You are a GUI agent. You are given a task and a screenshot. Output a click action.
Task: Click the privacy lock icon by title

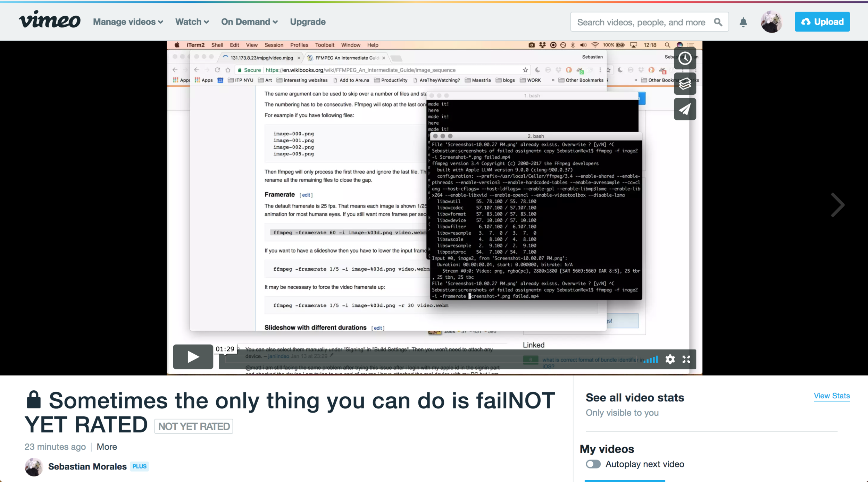click(34, 400)
